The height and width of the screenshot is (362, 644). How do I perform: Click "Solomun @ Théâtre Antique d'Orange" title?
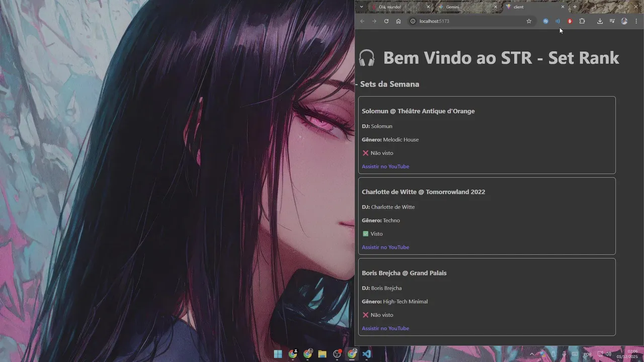click(x=418, y=111)
